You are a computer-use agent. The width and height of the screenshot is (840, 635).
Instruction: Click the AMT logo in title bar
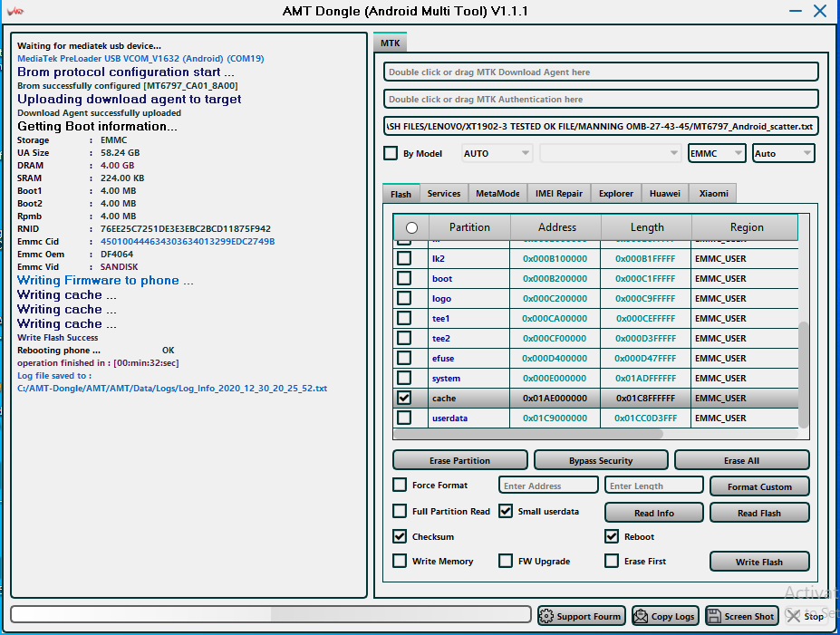[15, 12]
